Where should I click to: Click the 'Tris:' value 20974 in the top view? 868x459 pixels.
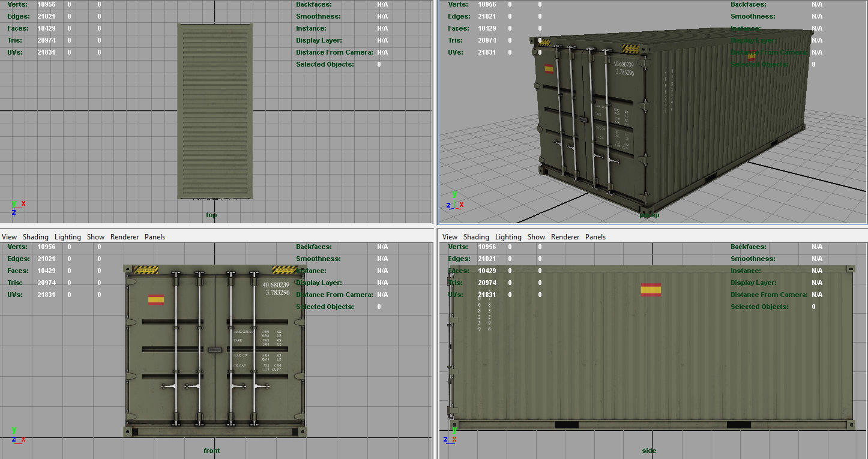pos(46,40)
